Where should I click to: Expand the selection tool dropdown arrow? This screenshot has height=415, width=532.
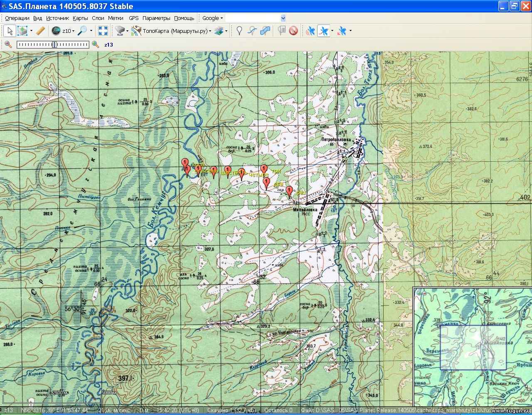coord(31,31)
